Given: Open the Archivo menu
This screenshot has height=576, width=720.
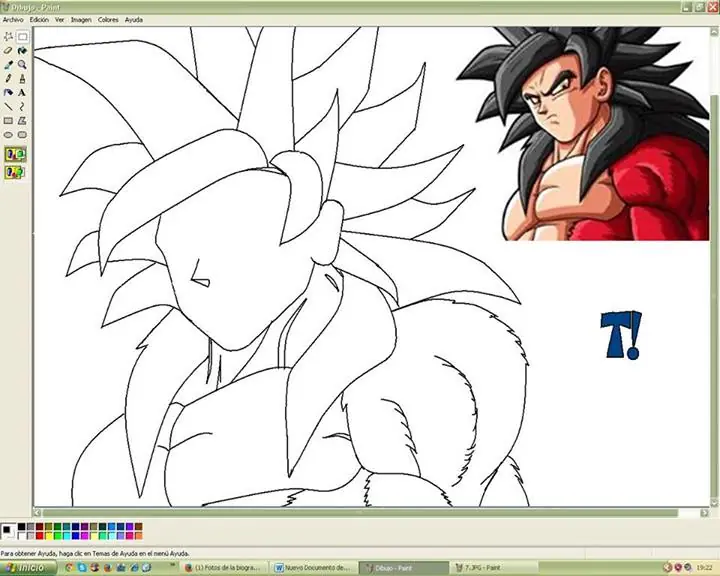Looking at the screenshot, I should pyautogui.click(x=13, y=20).
